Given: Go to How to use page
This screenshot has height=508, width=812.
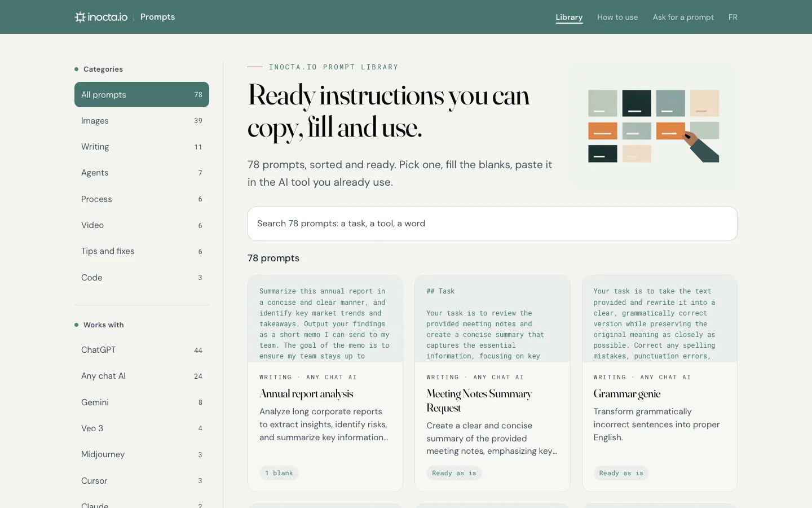Looking at the screenshot, I should point(617,17).
